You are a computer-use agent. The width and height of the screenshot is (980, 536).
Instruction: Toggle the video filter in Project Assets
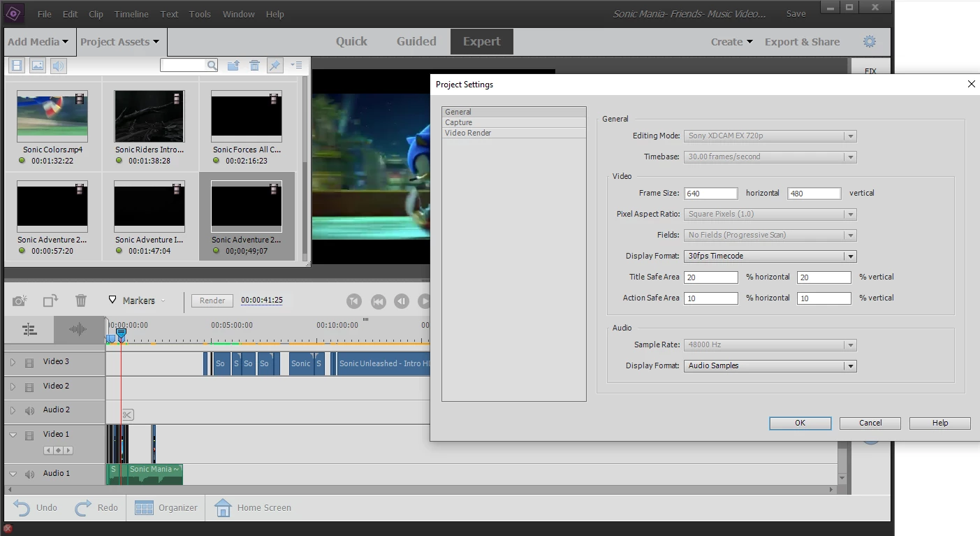click(x=17, y=66)
